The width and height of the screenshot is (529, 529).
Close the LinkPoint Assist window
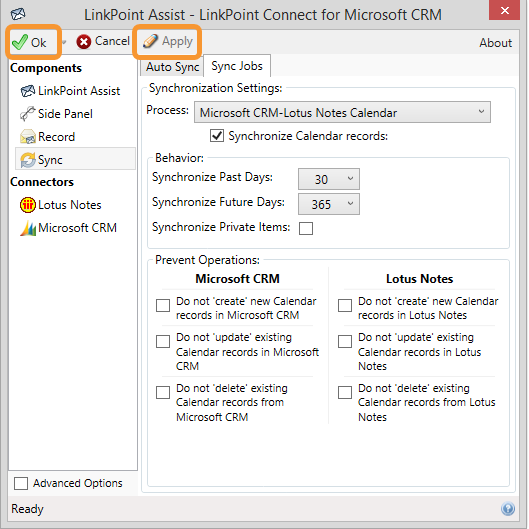tap(504, 10)
